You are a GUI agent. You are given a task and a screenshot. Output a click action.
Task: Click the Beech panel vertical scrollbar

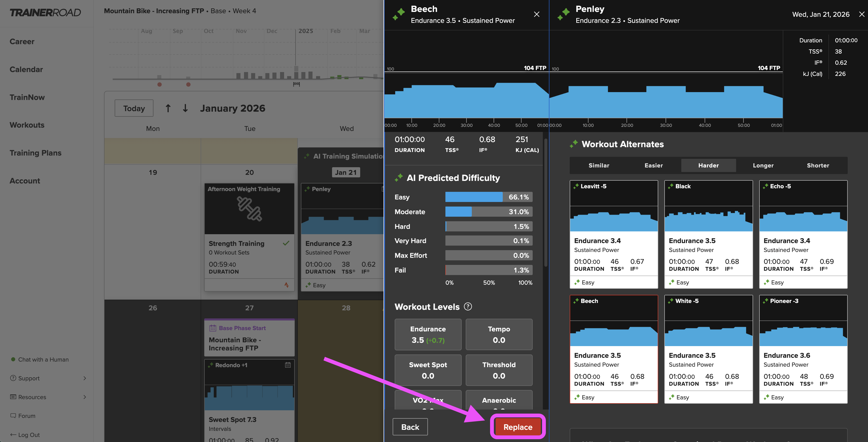[546, 202]
